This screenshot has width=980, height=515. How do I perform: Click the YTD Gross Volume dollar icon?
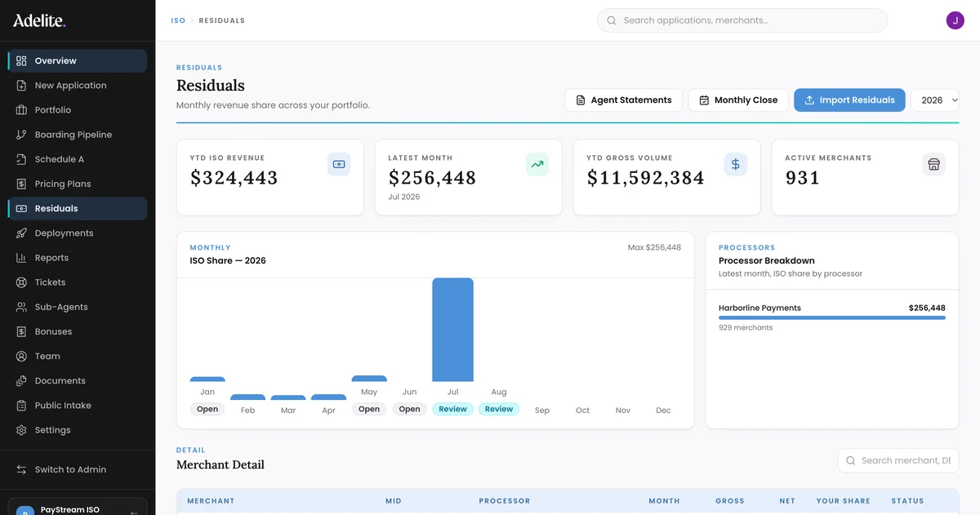pyautogui.click(x=735, y=164)
